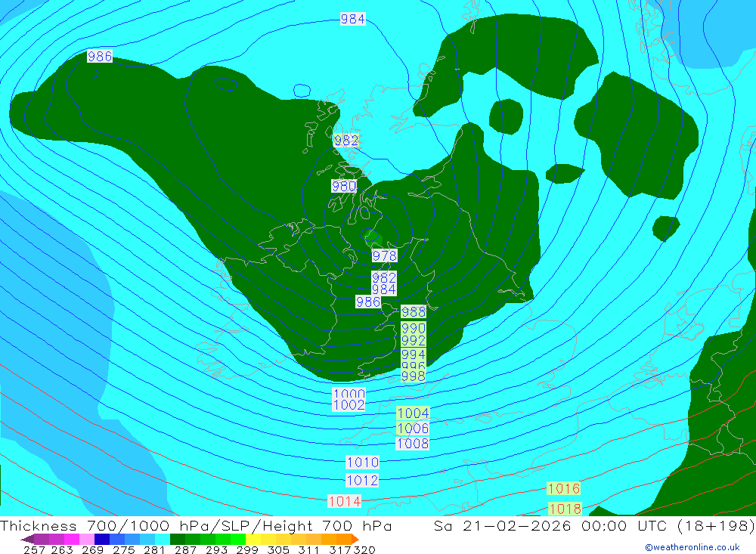
Task: Click the light pink legend swatch
Action: [x=87, y=539]
